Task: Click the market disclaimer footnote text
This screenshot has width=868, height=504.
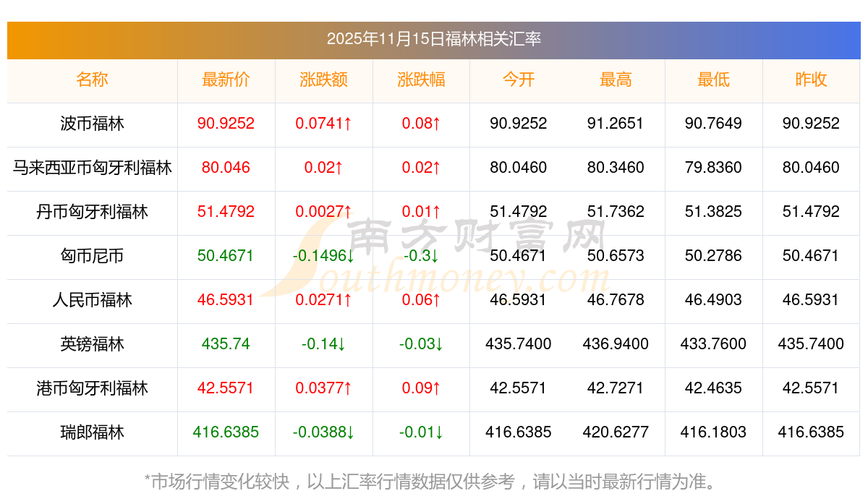Action: (x=433, y=481)
